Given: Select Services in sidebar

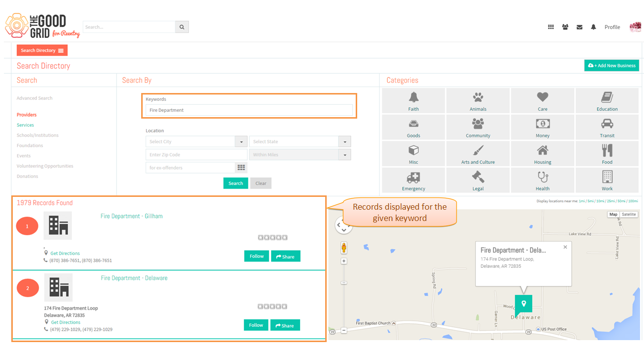Looking at the screenshot, I should [26, 125].
